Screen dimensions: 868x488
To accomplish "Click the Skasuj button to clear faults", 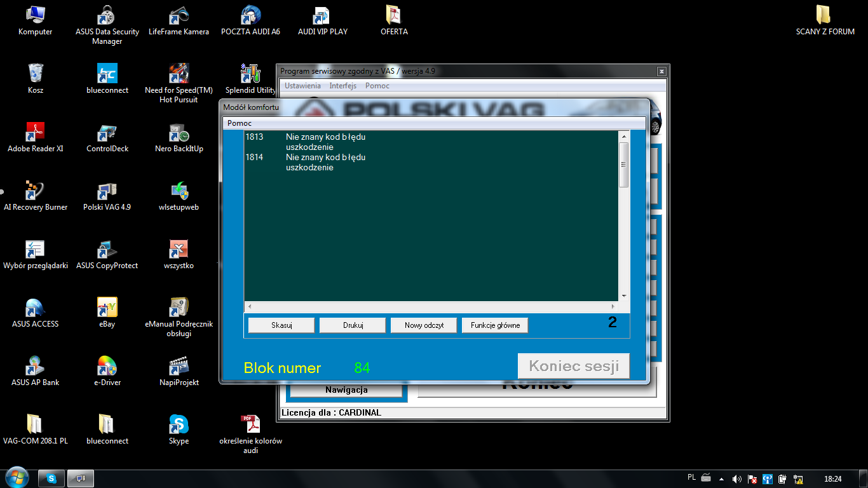I will click(281, 325).
